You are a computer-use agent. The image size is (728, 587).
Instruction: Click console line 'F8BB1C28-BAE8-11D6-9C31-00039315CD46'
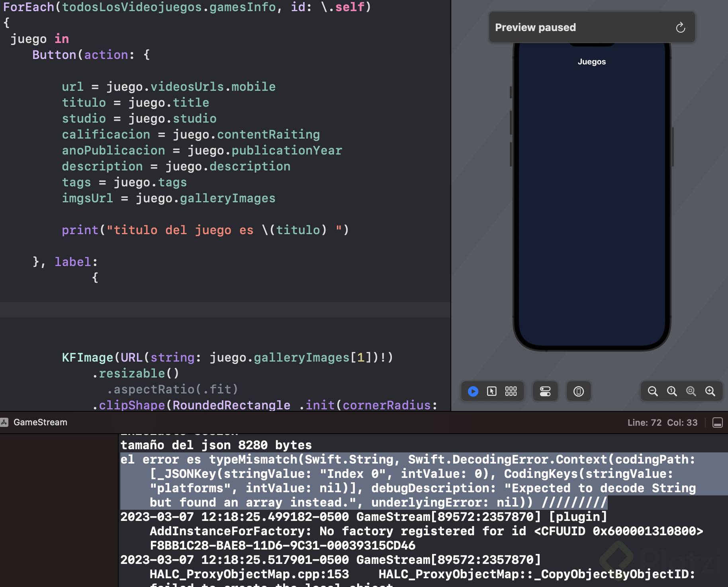(282, 546)
